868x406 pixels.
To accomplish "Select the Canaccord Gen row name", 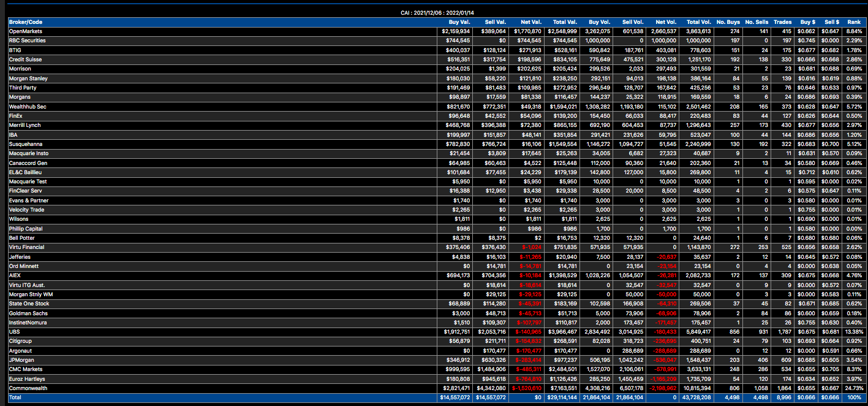I will [x=27, y=163].
